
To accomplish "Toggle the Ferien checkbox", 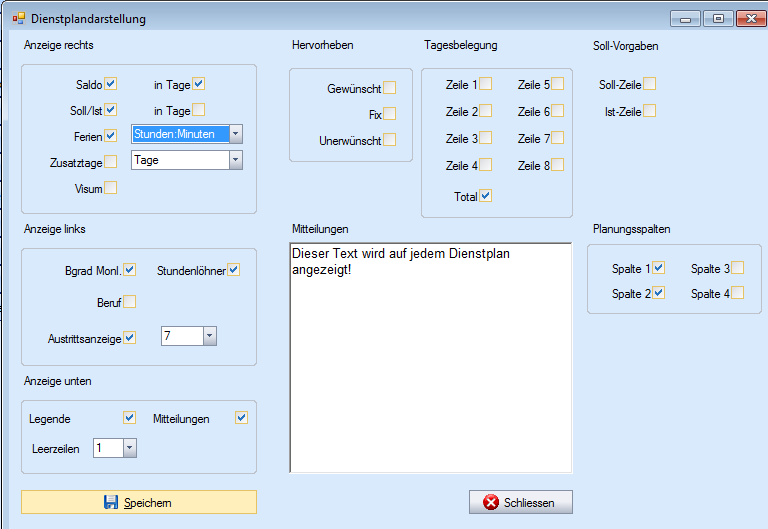I will [111, 136].
